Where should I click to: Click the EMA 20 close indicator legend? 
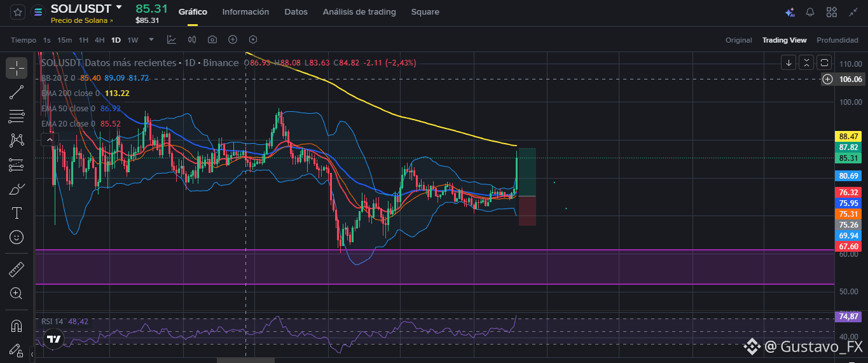pyautogui.click(x=68, y=123)
